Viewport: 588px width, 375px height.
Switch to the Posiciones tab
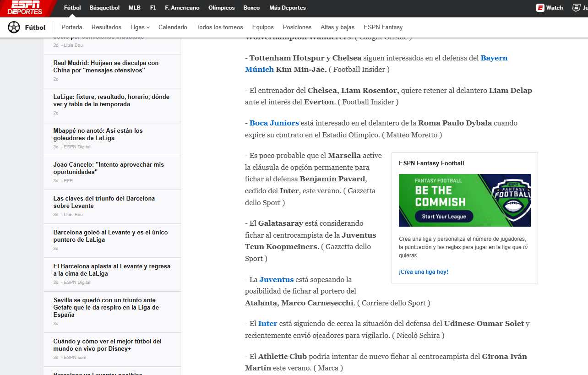297,27
